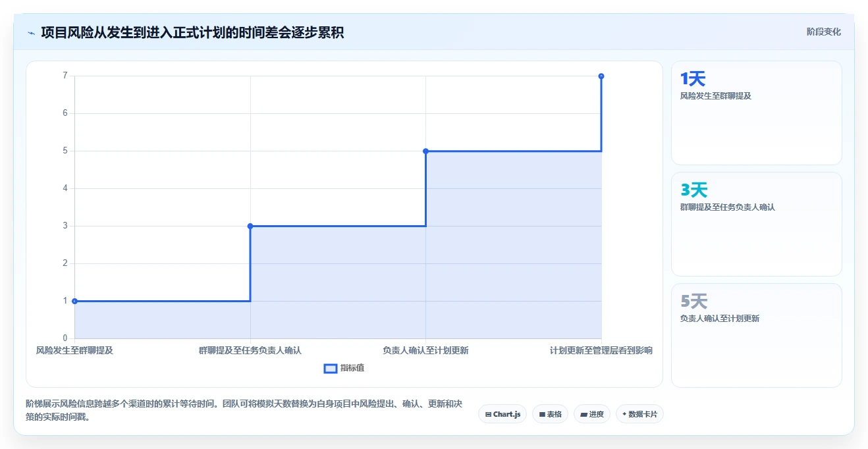Click the data point at value 7
868x449 pixels.
click(601, 76)
